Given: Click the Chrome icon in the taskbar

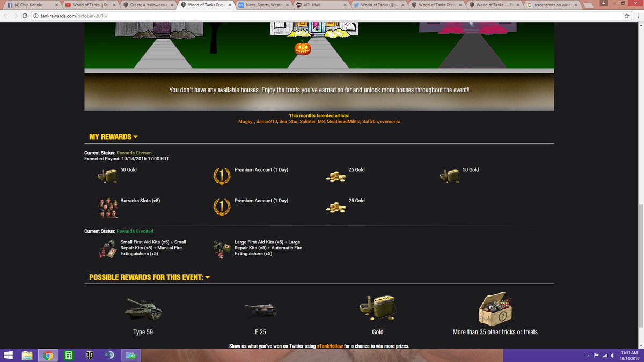Looking at the screenshot, I should pyautogui.click(x=48, y=355).
